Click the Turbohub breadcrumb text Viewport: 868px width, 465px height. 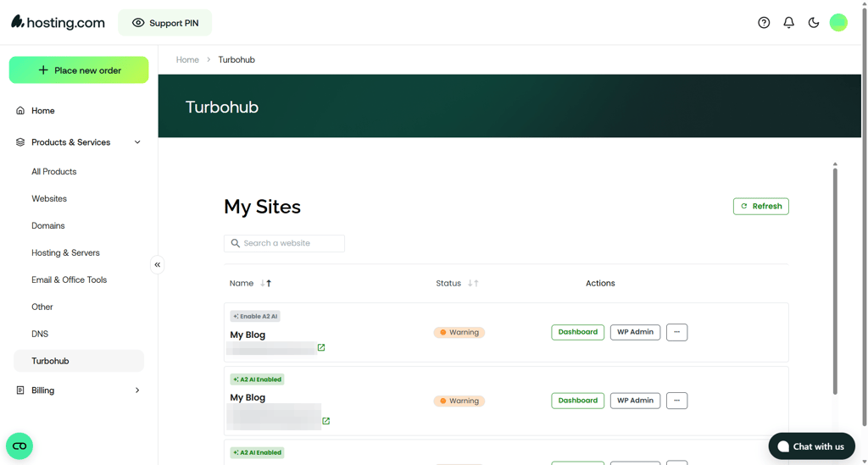[x=236, y=60]
